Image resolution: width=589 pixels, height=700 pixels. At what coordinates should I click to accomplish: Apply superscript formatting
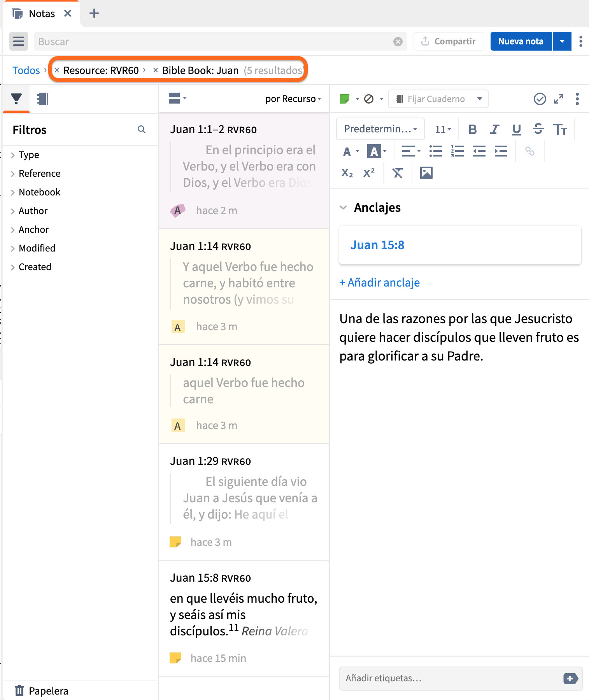pos(369,173)
